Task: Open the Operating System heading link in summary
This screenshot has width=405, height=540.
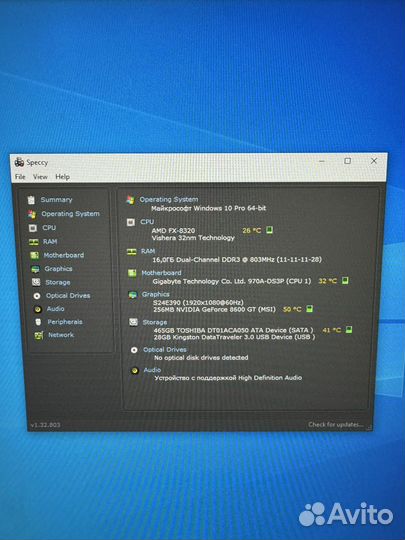Action: point(169,199)
